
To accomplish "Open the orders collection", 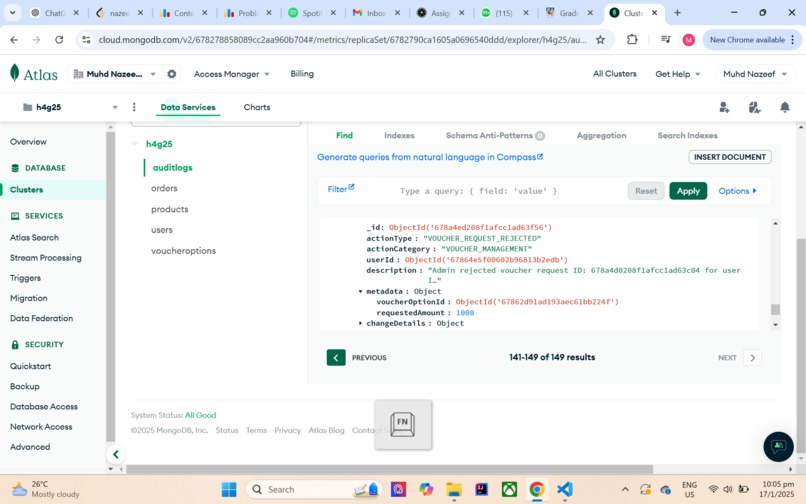I will point(164,188).
